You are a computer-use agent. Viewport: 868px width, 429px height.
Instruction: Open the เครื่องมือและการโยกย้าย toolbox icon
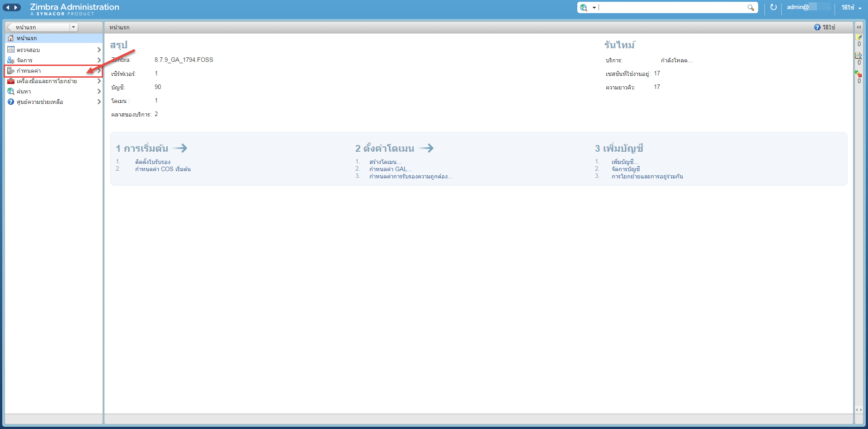(x=11, y=81)
